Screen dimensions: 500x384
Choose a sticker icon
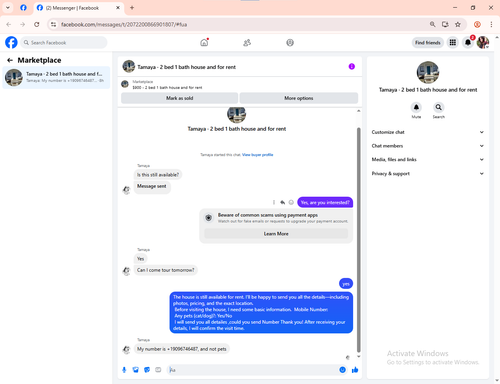[147, 370]
